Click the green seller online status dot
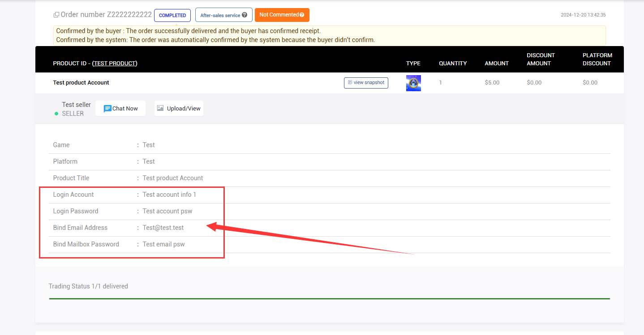This screenshot has width=644, height=335. click(x=56, y=114)
